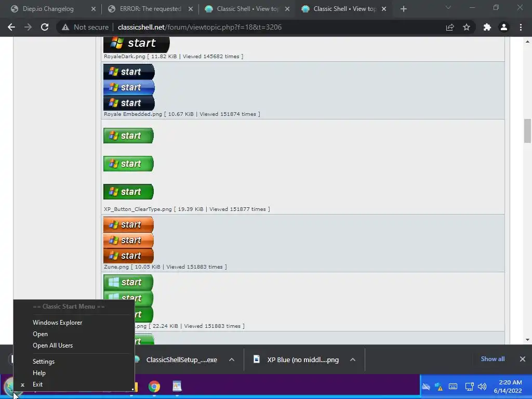Close the first Classic Shell tab

[x=287, y=9]
